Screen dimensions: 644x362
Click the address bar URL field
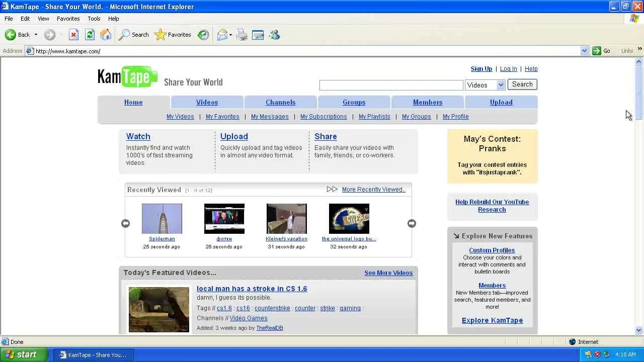(x=307, y=51)
